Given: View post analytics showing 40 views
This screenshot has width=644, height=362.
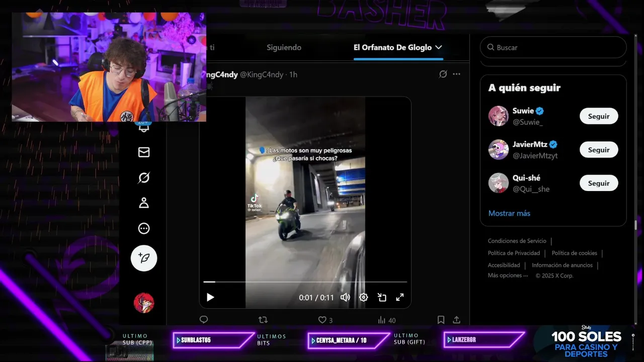Looking at the screenshot, I should coord(386,320).
